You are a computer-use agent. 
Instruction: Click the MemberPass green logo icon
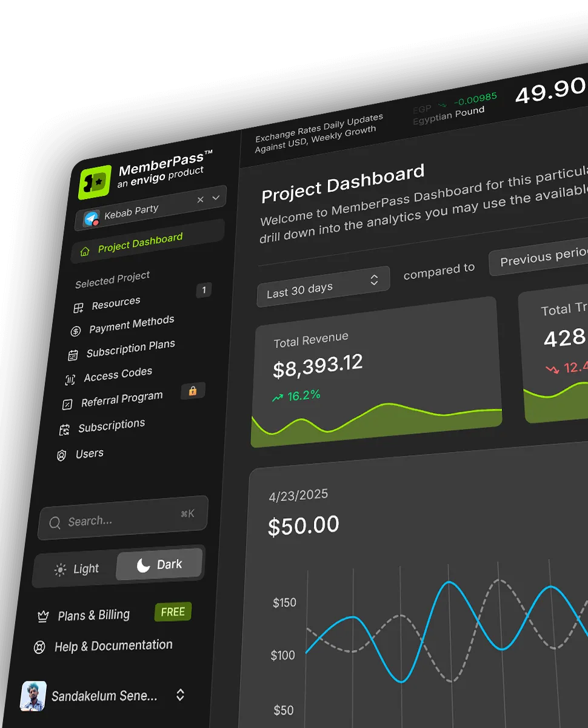[x=95, y=181]
